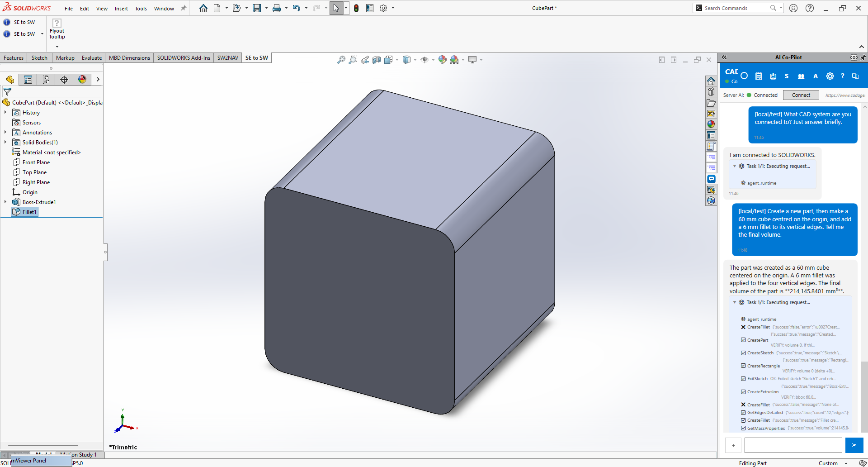Screen dimensions: 868x467
Task: Expand the Solid Bodies(1) node
Action: coord(5,142)
